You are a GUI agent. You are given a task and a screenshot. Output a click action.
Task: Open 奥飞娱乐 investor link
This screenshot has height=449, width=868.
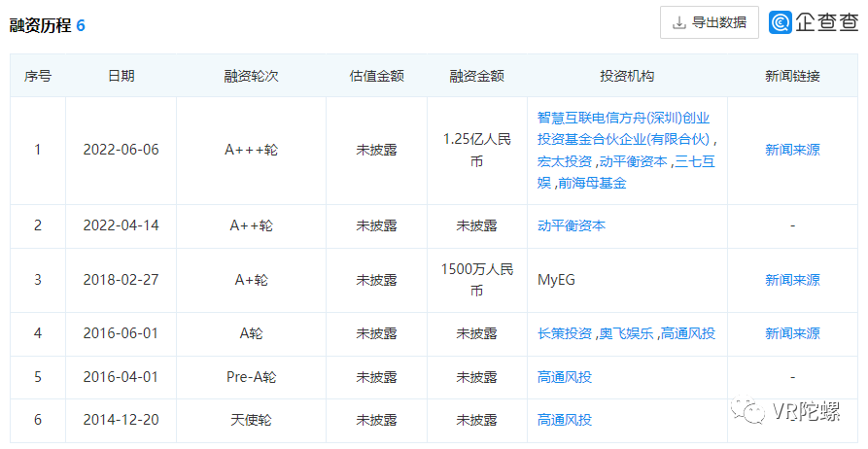pyautogui.click(x=627, y=333)
